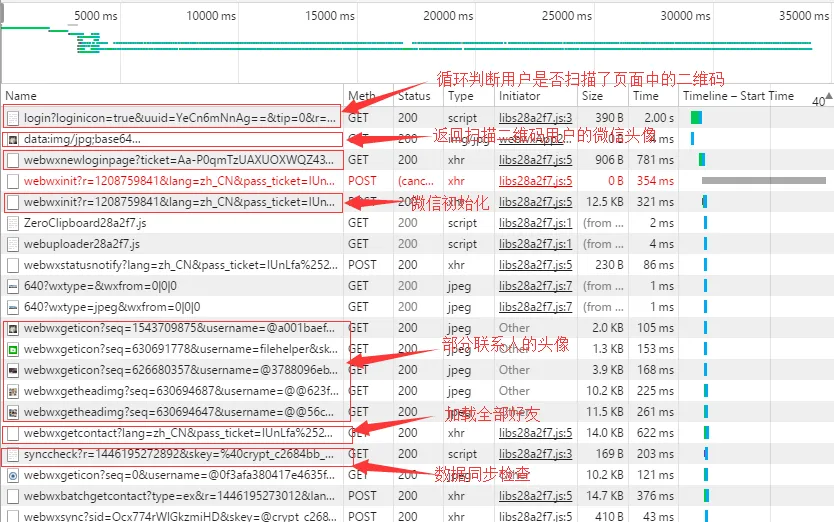Image resolution: width=834 pixels, height=522 pixels.
Task: Open libs28a2f7.js:5 initiator of webwxbatchgetcontact
Action: coord(535,496)
